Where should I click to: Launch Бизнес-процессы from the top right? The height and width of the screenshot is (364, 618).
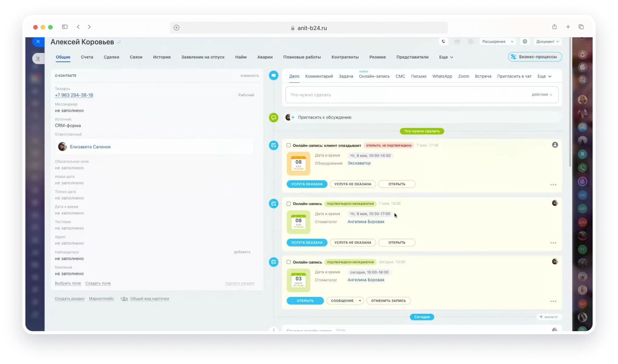[534, 57]
